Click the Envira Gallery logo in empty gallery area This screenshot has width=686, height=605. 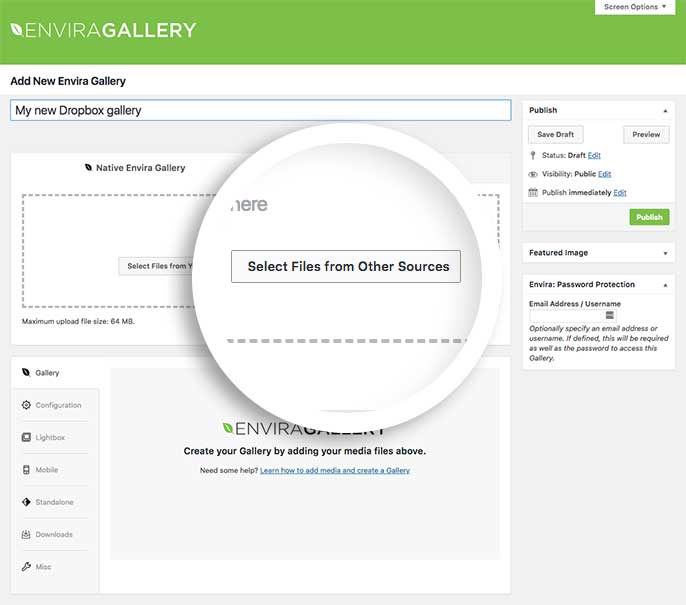tap(303, 429)
